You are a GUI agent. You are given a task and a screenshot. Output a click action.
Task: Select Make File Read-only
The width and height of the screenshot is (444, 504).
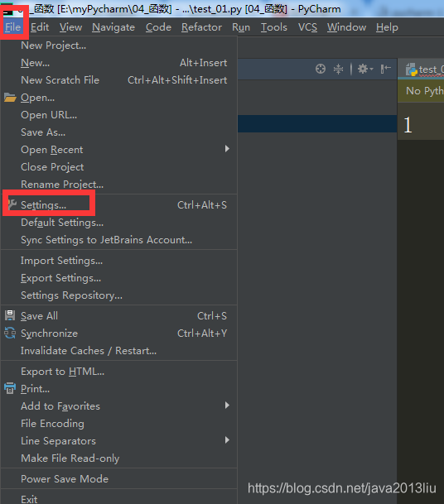point(119,458)
